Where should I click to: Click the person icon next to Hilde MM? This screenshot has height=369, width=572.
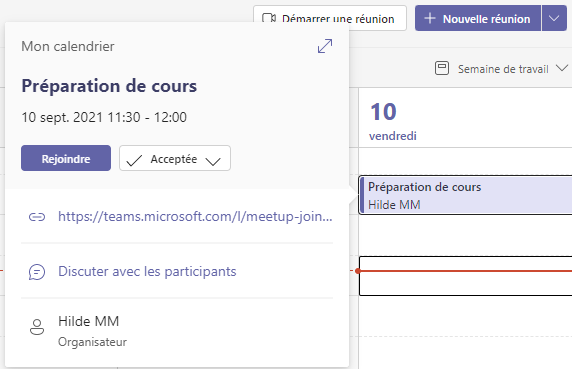click(37, 327)
